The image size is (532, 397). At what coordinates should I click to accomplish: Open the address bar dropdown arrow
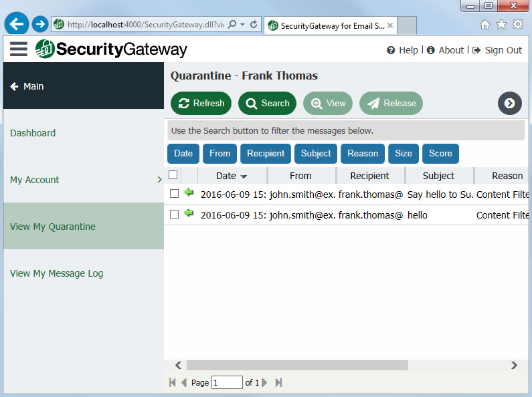pos(242,24)
